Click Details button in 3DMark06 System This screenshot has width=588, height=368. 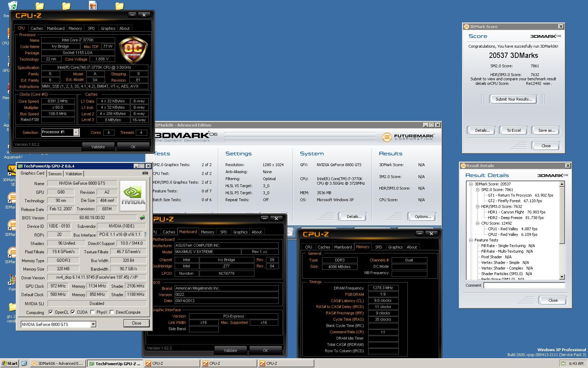click(x=354, y=217)
